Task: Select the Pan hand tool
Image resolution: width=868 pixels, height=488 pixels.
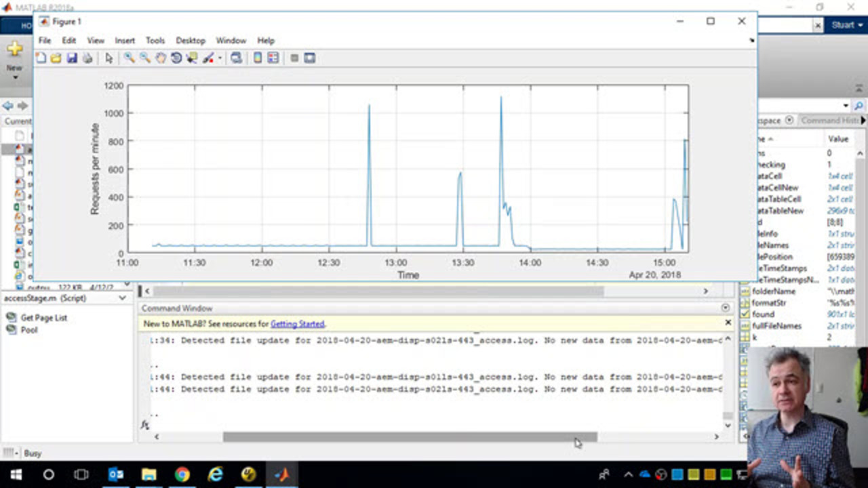Action: pos(161,58)
